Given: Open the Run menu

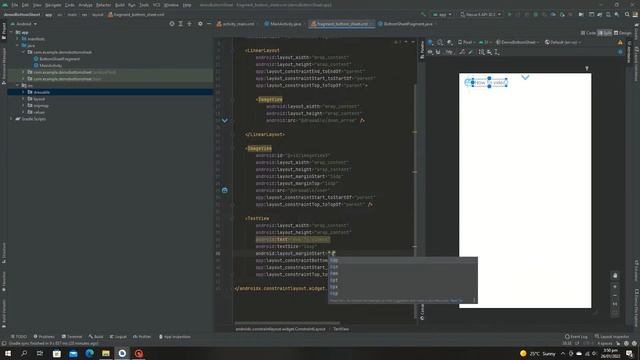Looking at the screenshot, I should [131, 5].
